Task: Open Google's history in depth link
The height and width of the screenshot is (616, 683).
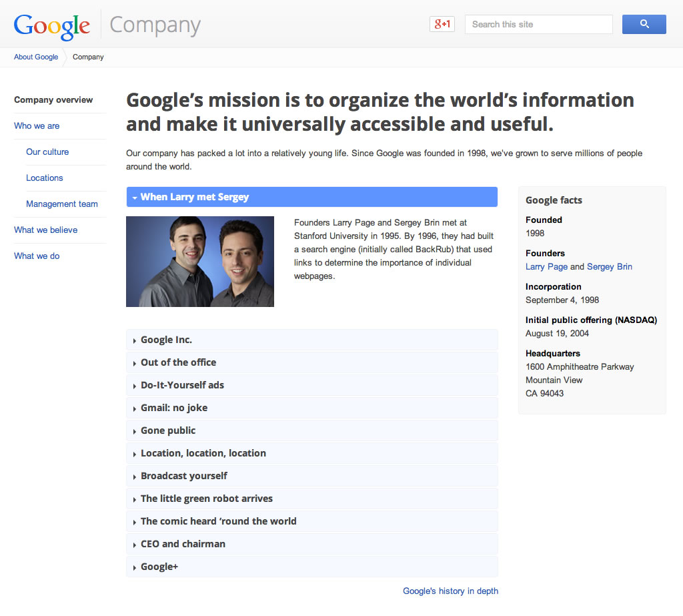Action: (x=450, y=591)
